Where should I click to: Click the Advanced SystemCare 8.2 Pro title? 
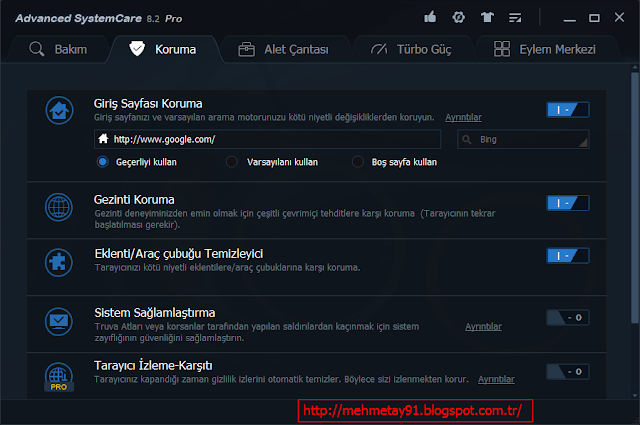(99, 18)
